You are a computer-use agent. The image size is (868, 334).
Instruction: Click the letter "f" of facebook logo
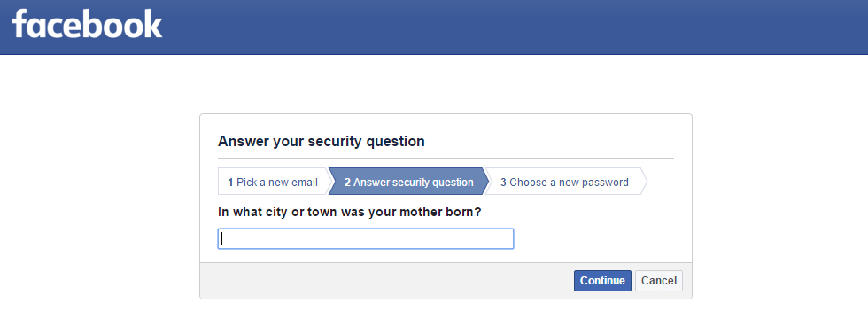pos(19,23)
